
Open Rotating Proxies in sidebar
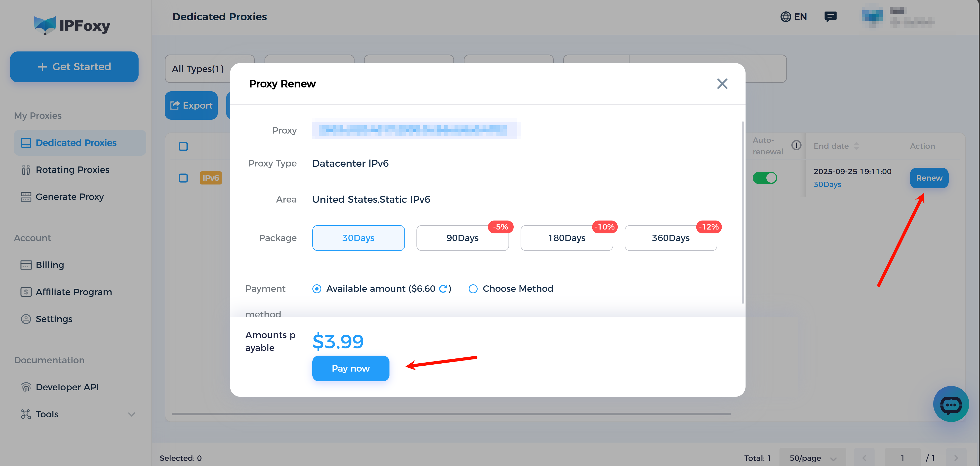(x=72, y=170)
